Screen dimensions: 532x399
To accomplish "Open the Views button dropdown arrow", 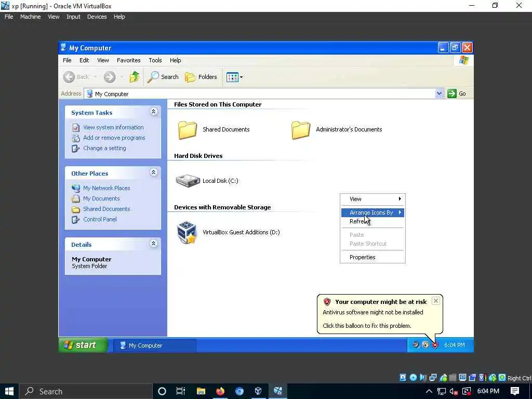I will coord(241,77).
